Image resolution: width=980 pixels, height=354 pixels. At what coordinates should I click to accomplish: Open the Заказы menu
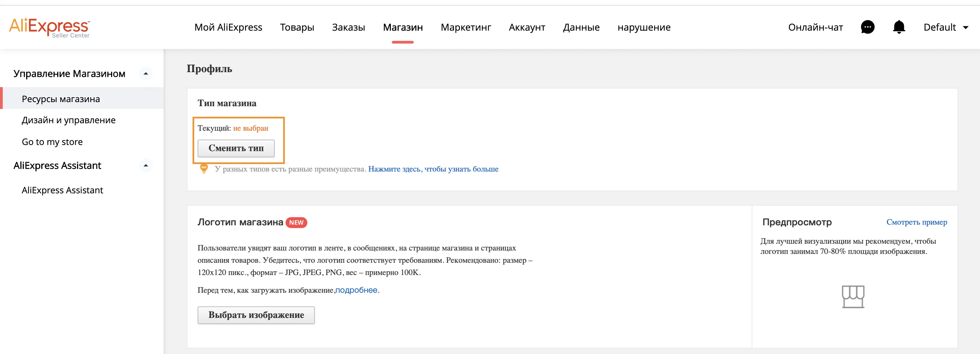click(349, 27)
